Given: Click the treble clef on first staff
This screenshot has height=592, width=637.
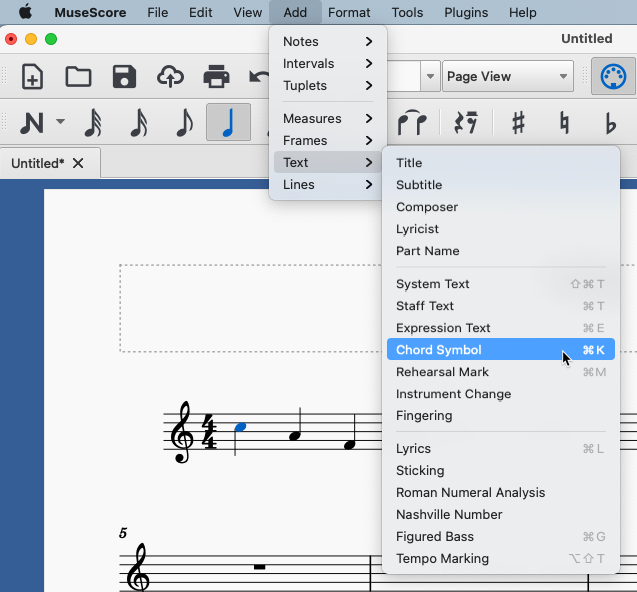Looking at the screenshot, I should (182, 432).
